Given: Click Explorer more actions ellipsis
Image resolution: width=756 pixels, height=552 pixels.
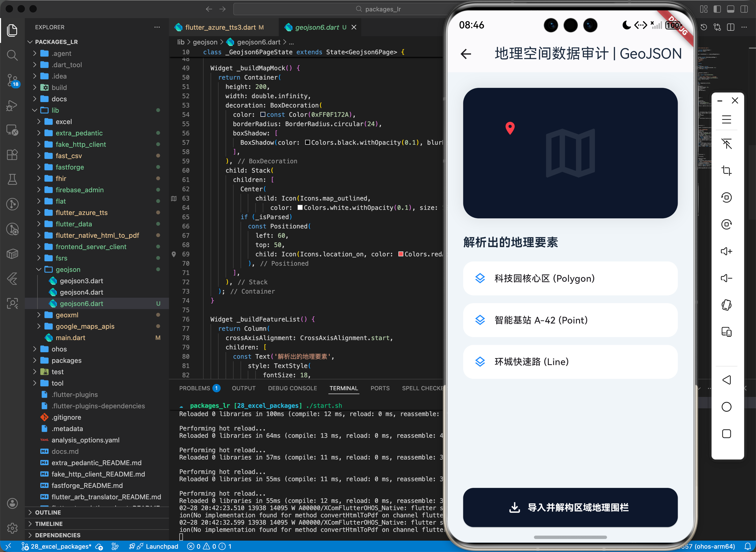Looking at the screenshot, I should (157, 27).
